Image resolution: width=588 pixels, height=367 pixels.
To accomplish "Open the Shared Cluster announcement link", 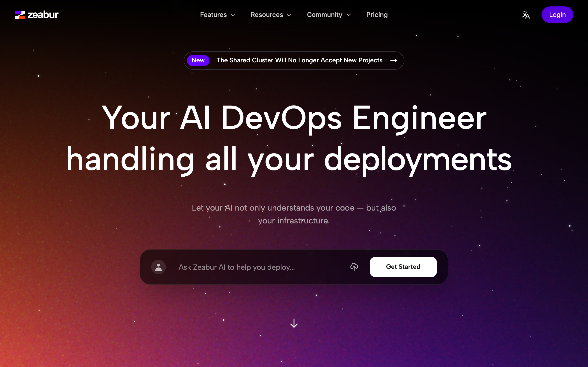I will coord(299,60).
